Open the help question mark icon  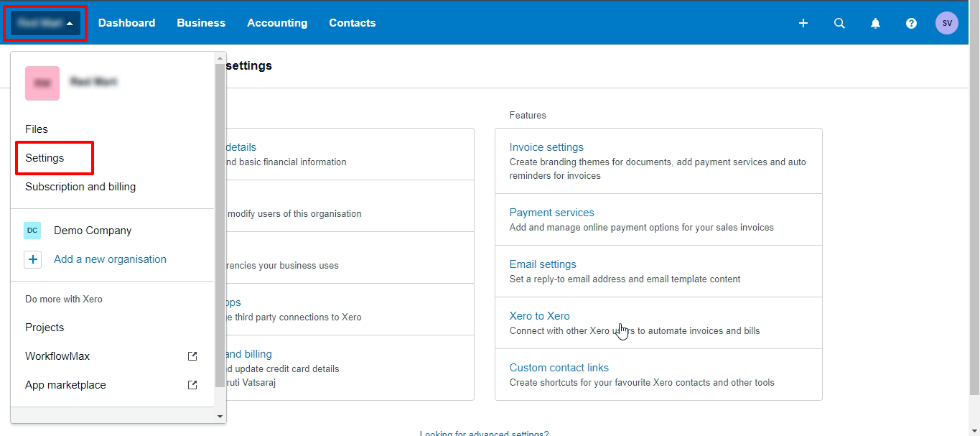coord(911,23)
